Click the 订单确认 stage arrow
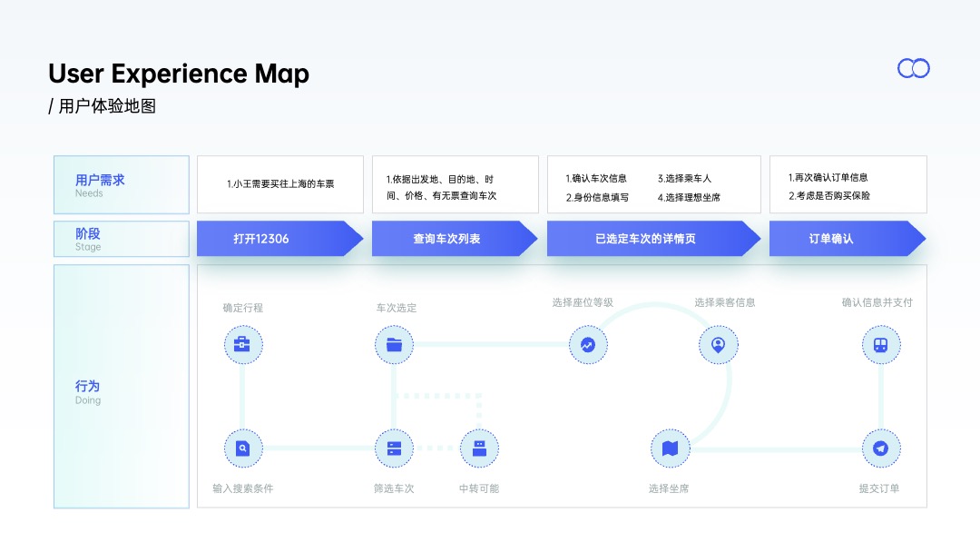The image size is (980, 552). (x=848, y=238)
